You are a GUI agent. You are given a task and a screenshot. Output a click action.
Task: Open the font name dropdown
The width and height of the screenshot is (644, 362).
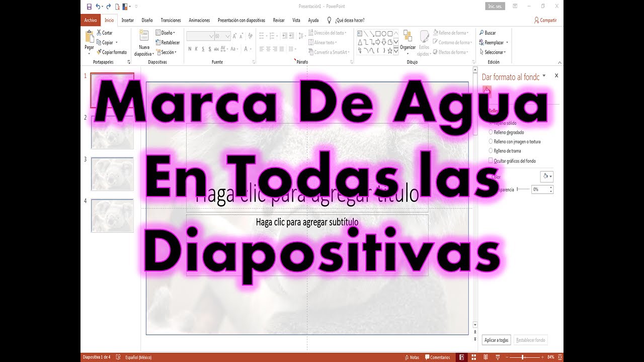coord(211,36)
